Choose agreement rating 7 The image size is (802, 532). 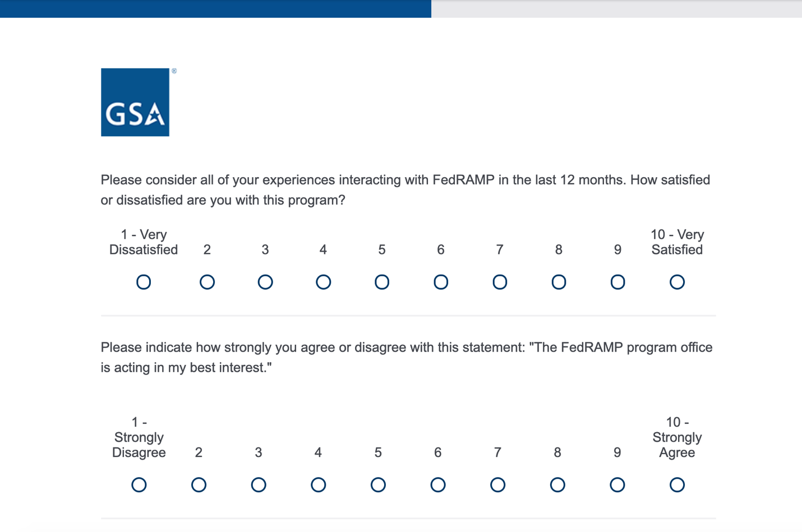click(497, 485)
